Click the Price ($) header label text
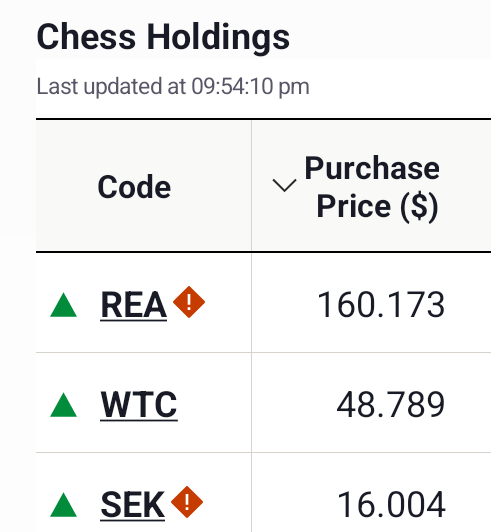The width and height of the screenshot is (491, 532). click(x=377, y=206)
